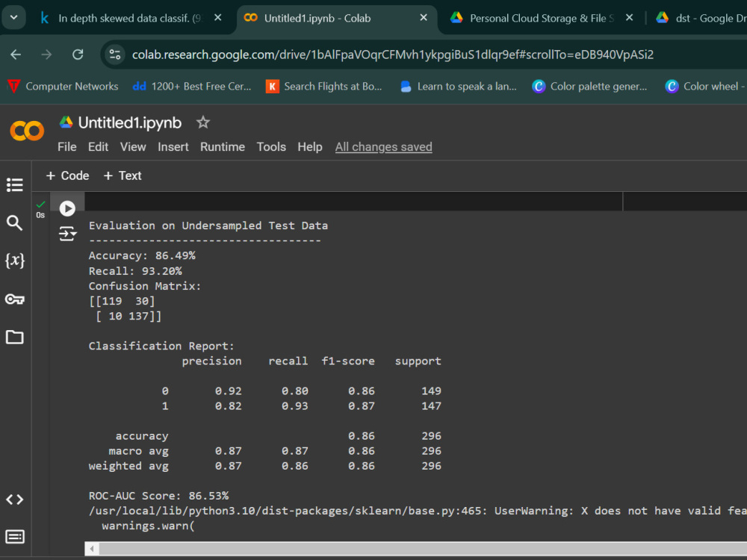
Task: Switch to the dst Google Drive tab
Action: pyautogui.click(x=701, y=18)
